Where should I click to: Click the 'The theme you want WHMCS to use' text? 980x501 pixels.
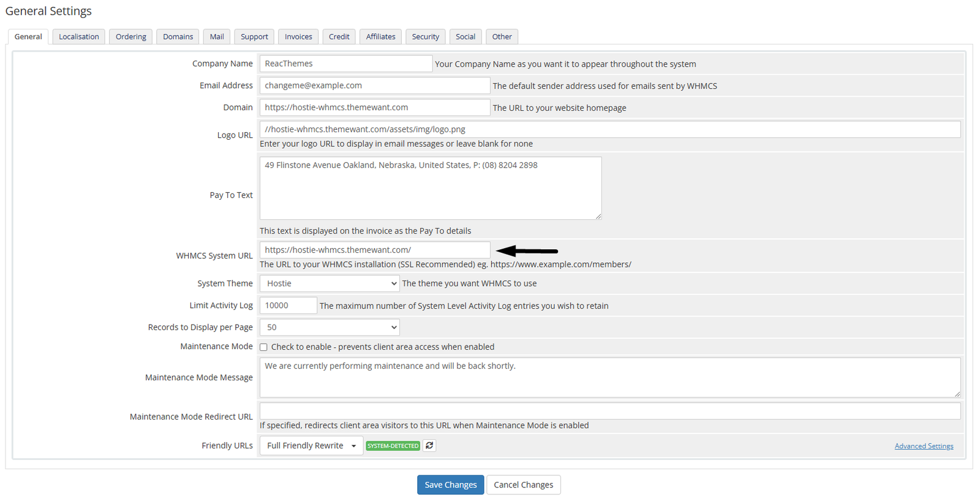(469, 284)
